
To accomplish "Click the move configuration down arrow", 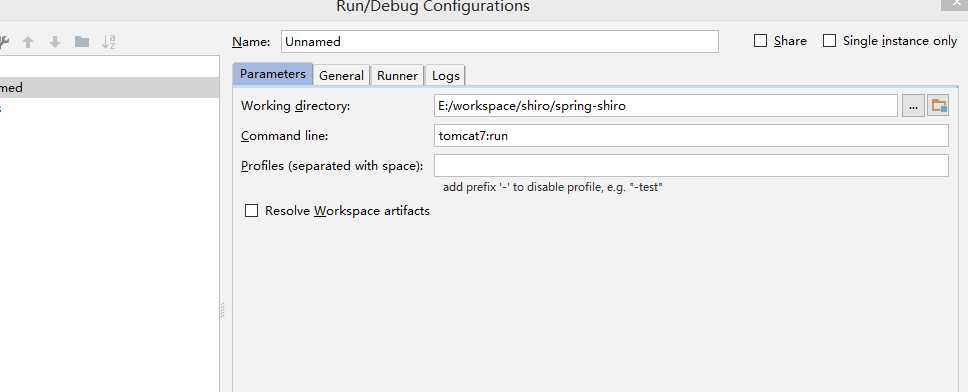I will click(55, 42).
